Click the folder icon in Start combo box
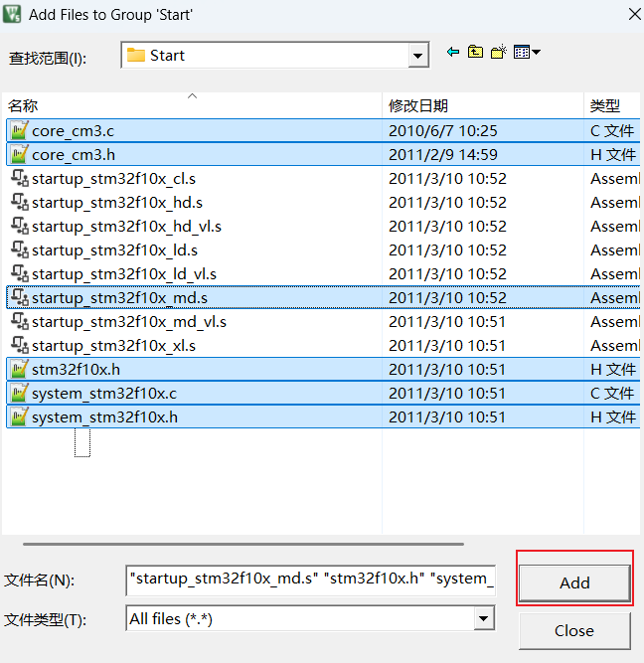 point(136,55)
